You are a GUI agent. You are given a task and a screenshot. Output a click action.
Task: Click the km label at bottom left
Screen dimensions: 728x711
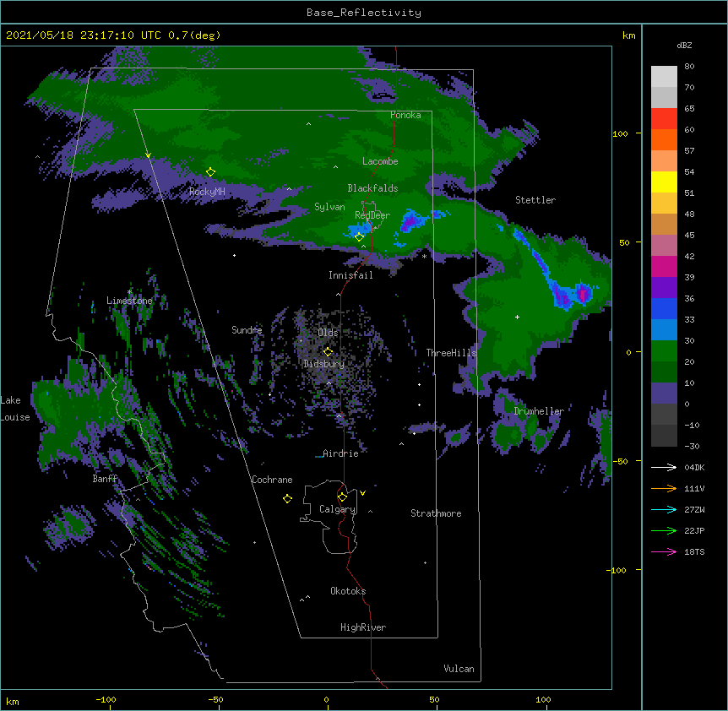[13, 701]
